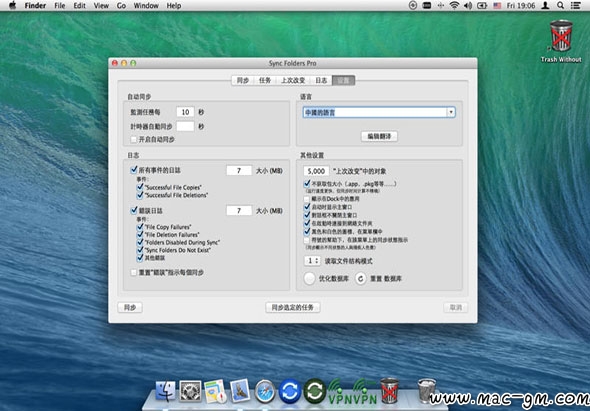Open the Edit menu
The height and width of the screenshot is (411, 590).
tap(79, 6)
